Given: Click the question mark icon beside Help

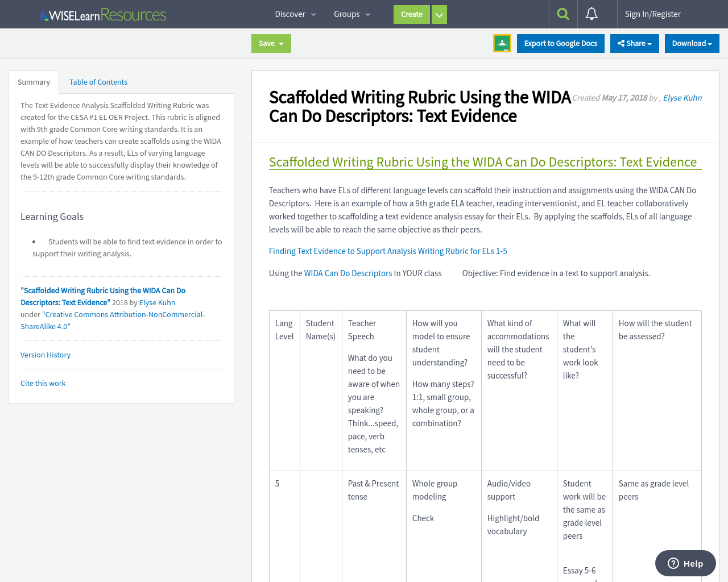Looking at the screenshot, I should (673, 563).
